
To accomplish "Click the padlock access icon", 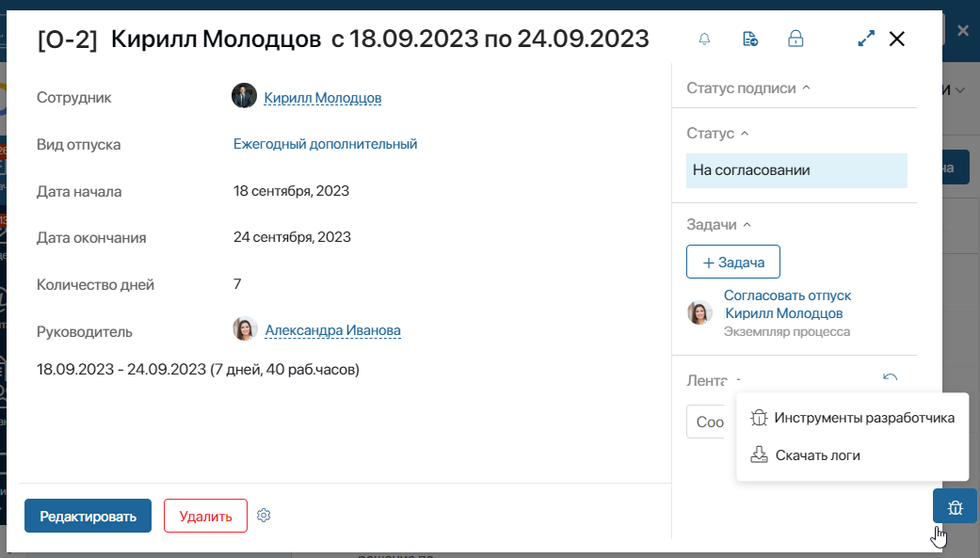I will [x=795, y=39].
